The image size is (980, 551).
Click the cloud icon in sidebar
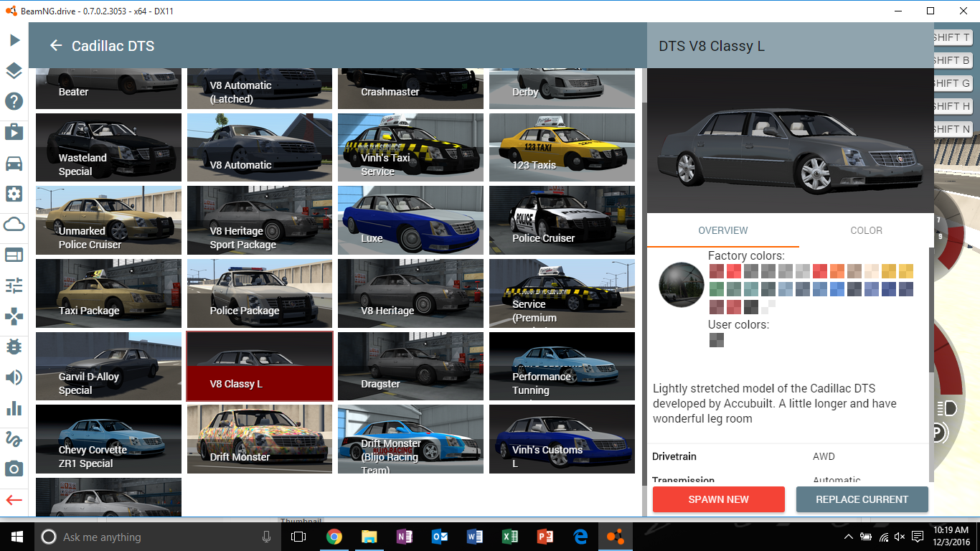(14, 225)
